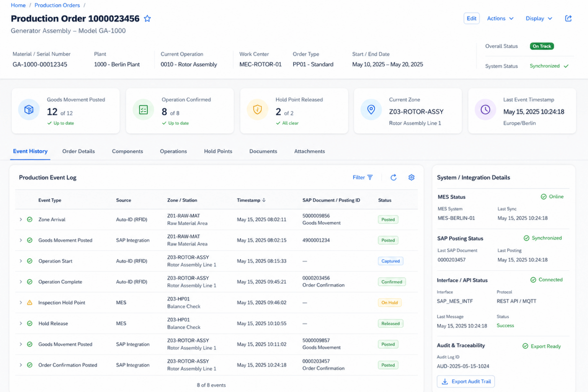Click the Current Zone location pin icon
This screenshot has width=588, height=392.
click(x=371, y=110)
